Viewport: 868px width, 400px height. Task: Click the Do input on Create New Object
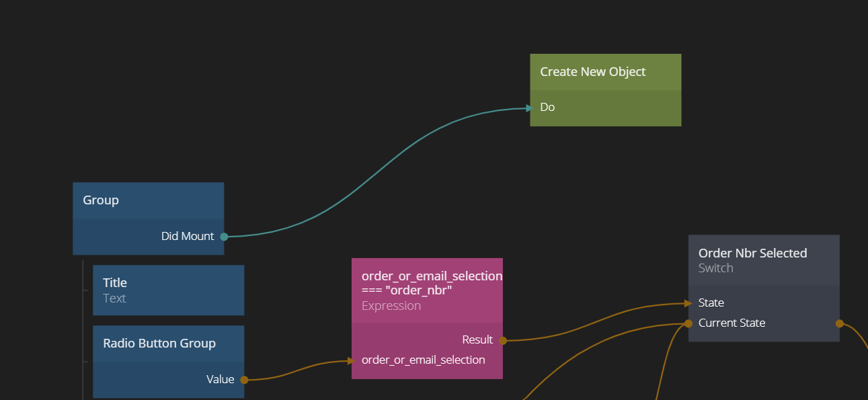547,107
